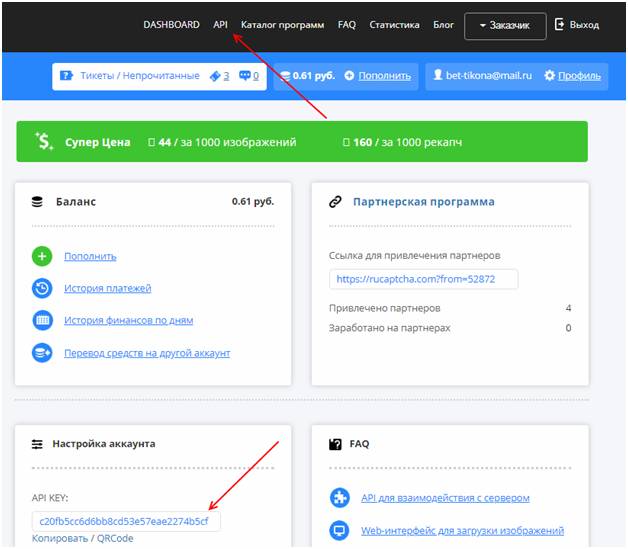The image size is (628, 549).
Task: Click the Супер Цена banner title
Action: point(98,142)
